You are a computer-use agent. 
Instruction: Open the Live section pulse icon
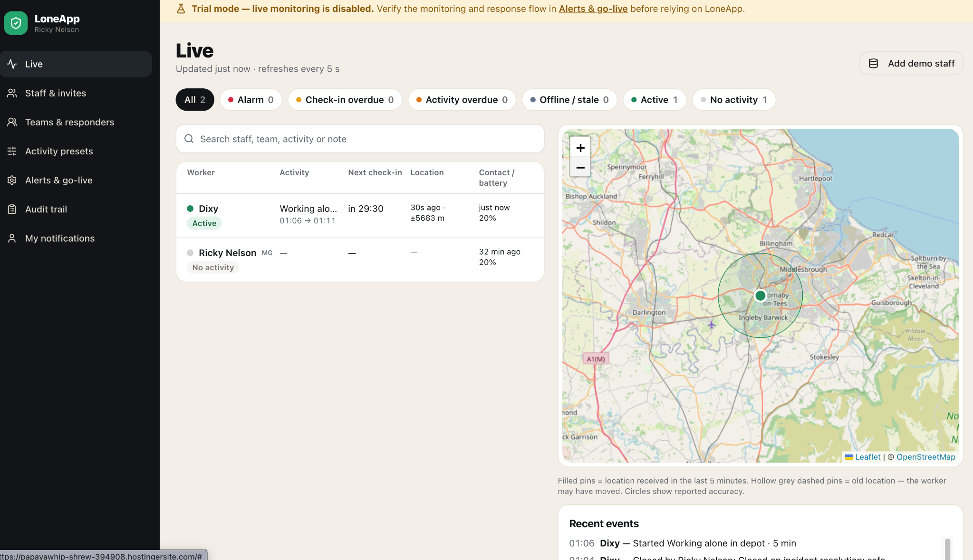(12, 64)
